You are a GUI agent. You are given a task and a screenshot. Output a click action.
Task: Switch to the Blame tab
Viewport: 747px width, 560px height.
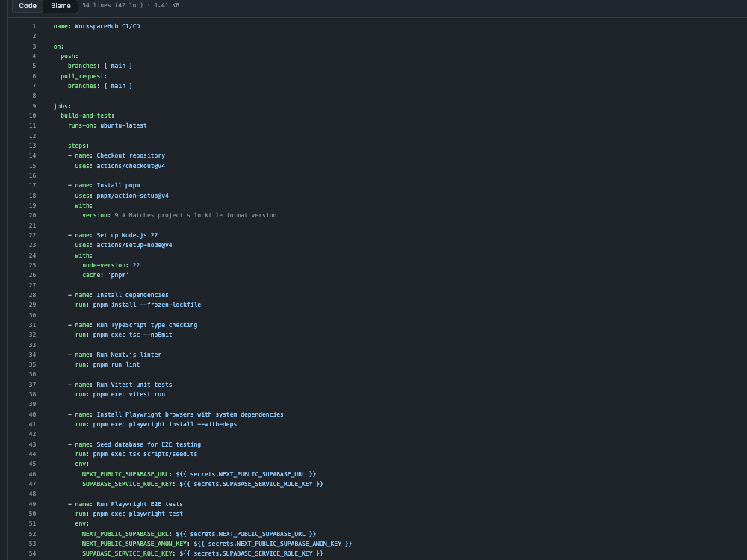[x=61, y=6]
